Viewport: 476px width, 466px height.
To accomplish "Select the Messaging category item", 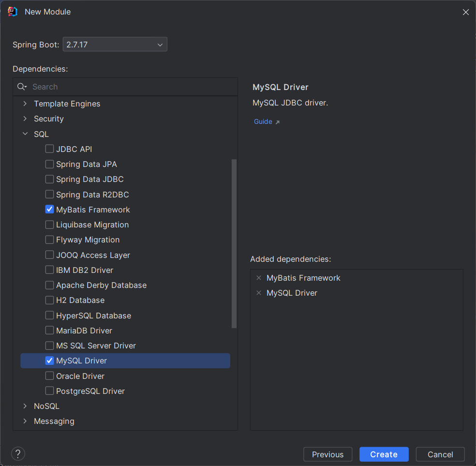I will tap(54, 421).
